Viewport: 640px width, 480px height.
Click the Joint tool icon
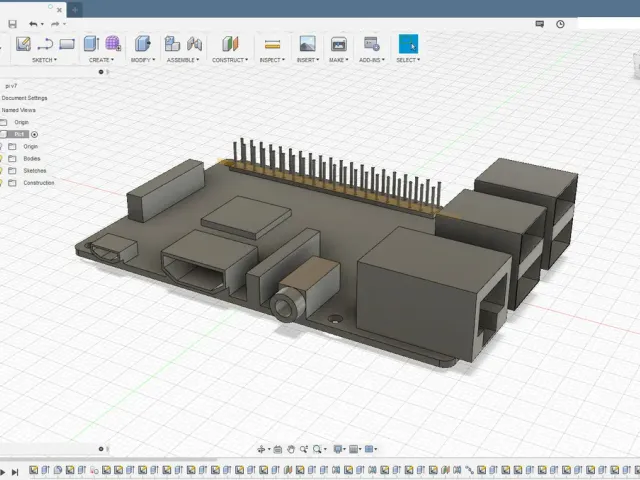(194, 44)
